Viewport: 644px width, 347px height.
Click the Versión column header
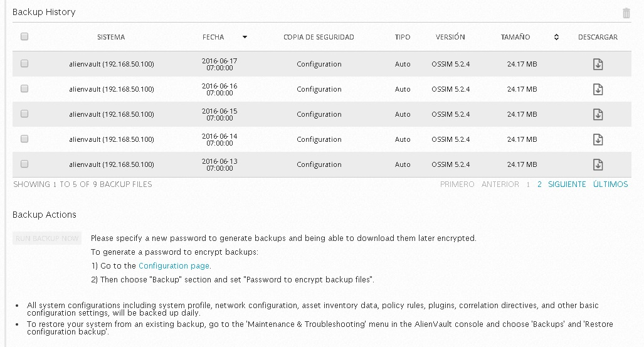(x=450, y=37)
